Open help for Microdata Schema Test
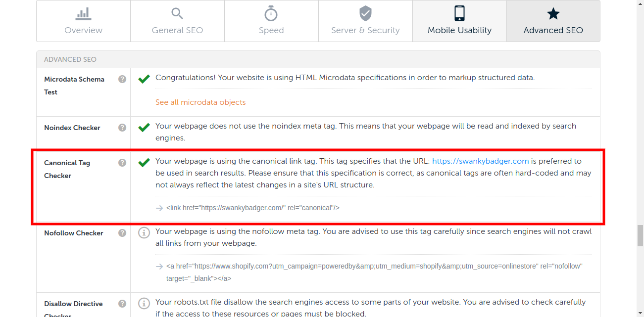Image resolution: width=644 pixels, height=317 pixels. [122, 79]
